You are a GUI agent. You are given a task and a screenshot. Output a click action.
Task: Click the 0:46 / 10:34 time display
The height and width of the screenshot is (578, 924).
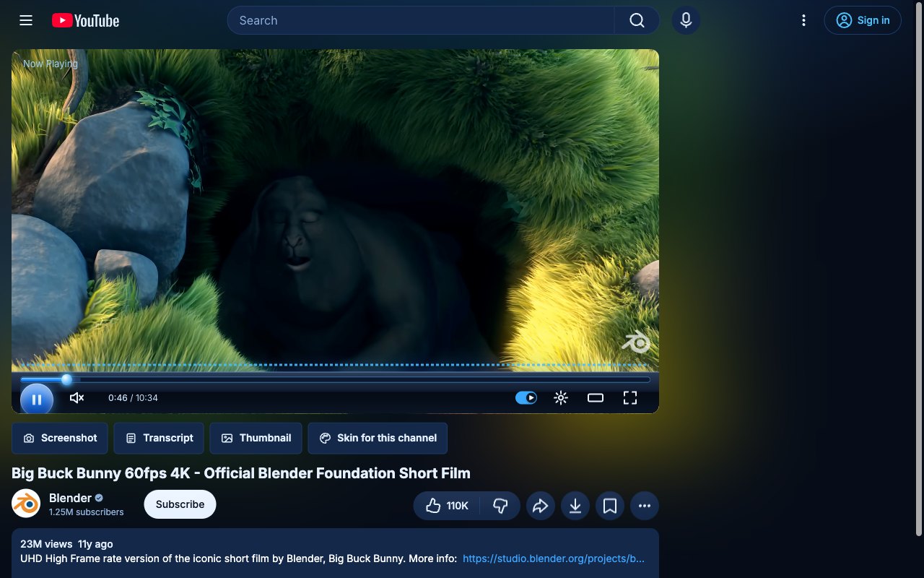pyautogui.click(x=133, y=398)
